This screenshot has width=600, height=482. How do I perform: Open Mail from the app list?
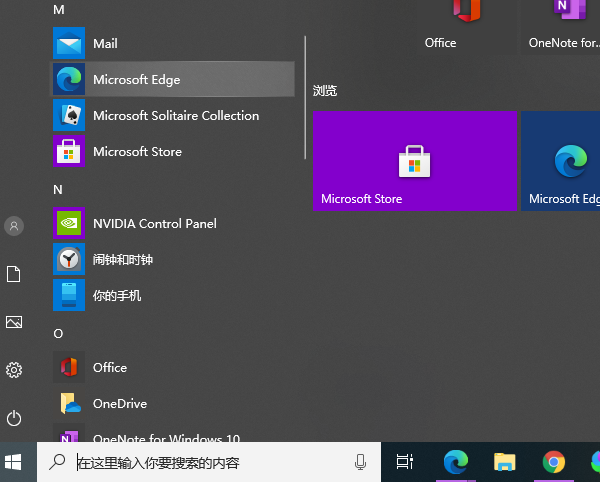[105, 44]
